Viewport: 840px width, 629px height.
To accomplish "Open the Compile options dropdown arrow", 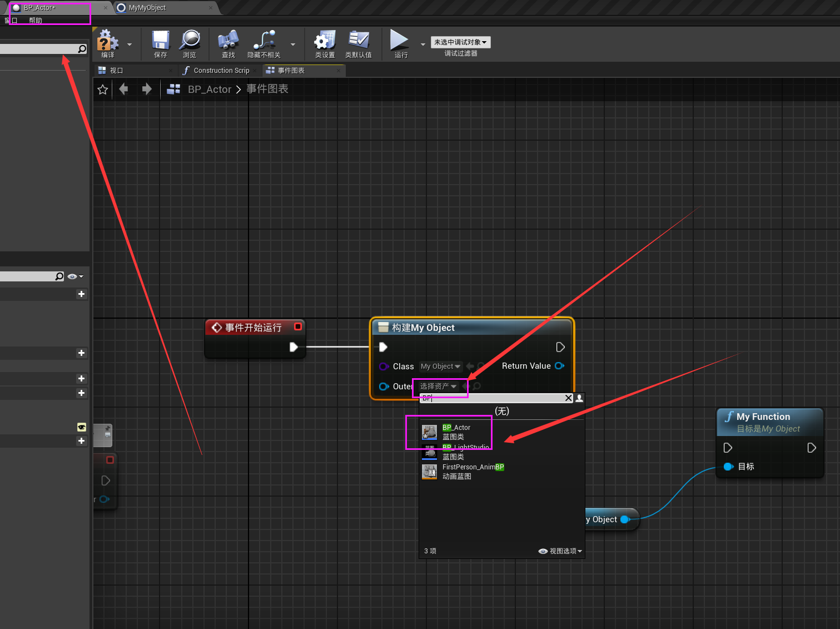I will tap(130, 44).
